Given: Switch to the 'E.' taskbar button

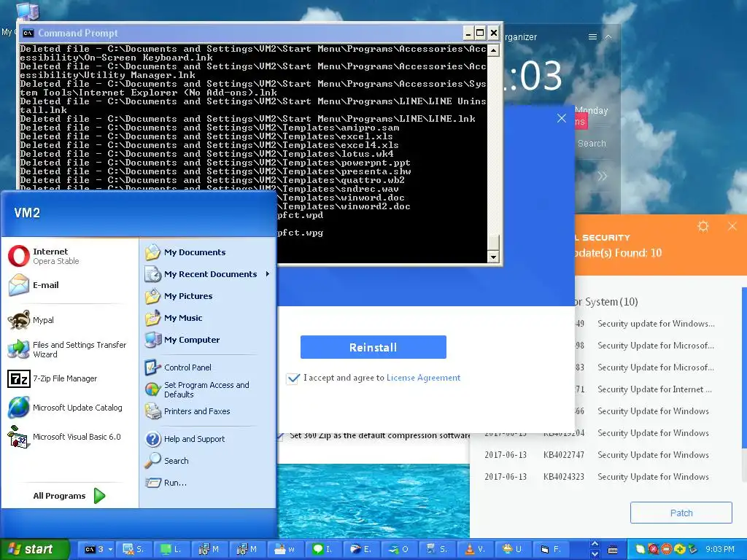Looking at the screenshot, I should [362, 550].
